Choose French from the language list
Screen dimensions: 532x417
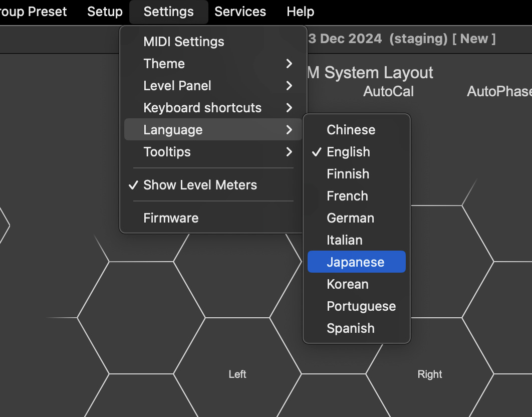click(347, 196)
